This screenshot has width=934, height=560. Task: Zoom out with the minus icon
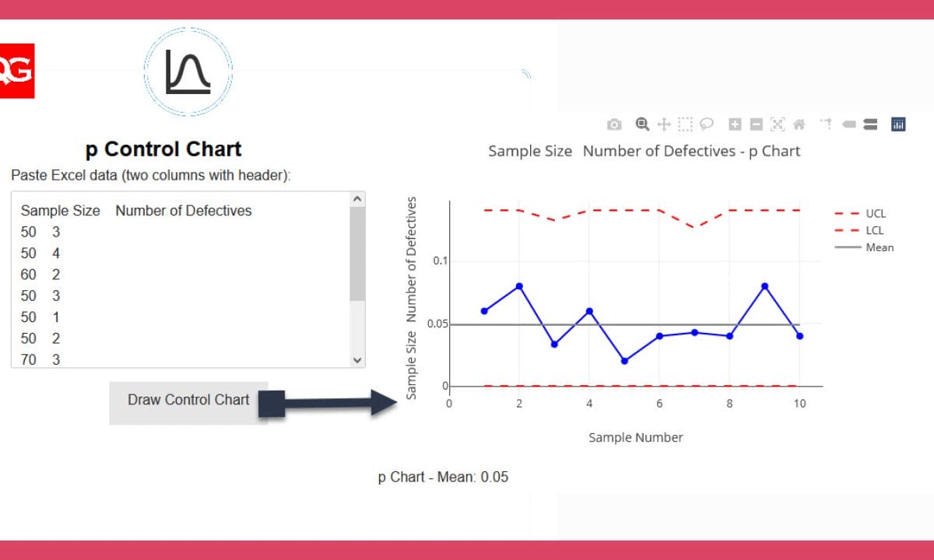756,124
